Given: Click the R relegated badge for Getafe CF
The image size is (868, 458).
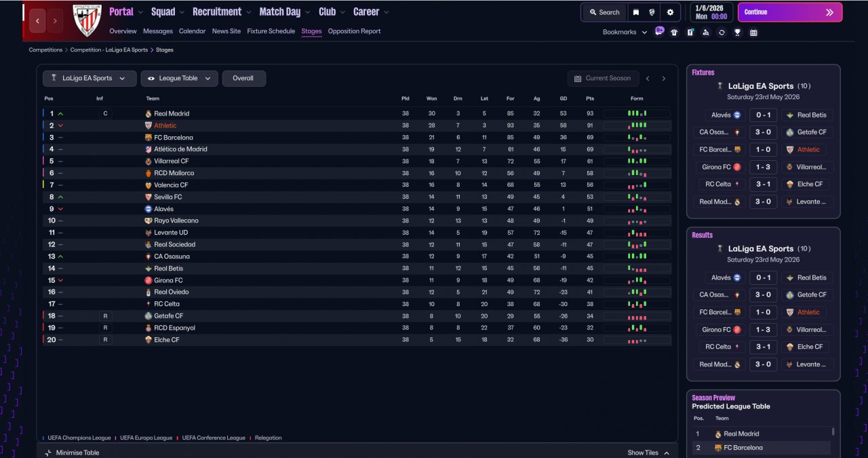Looking at the screenshot, I should (105, 316).
